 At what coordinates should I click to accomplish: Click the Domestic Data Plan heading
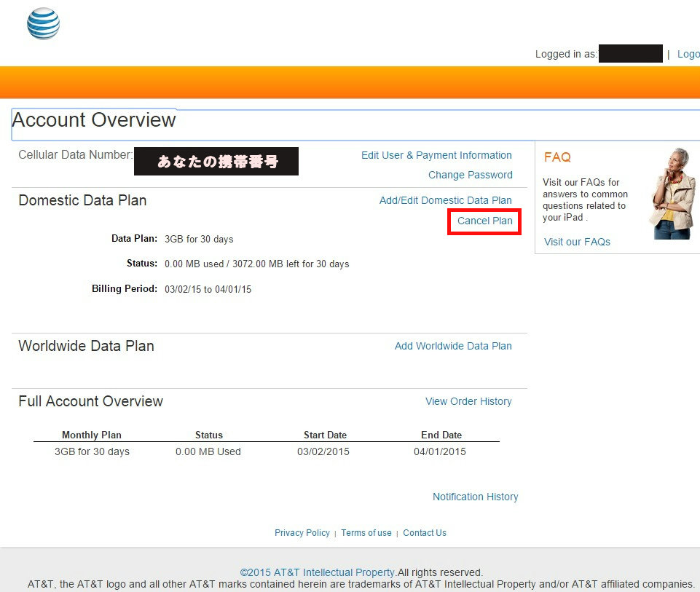(82, 200)
